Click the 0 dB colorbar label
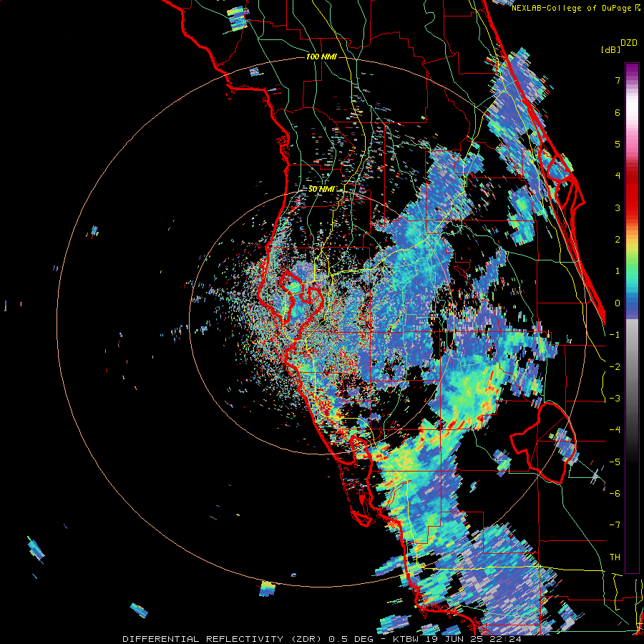The height and width of the screenshot is (644, 644). click(618, 303)
